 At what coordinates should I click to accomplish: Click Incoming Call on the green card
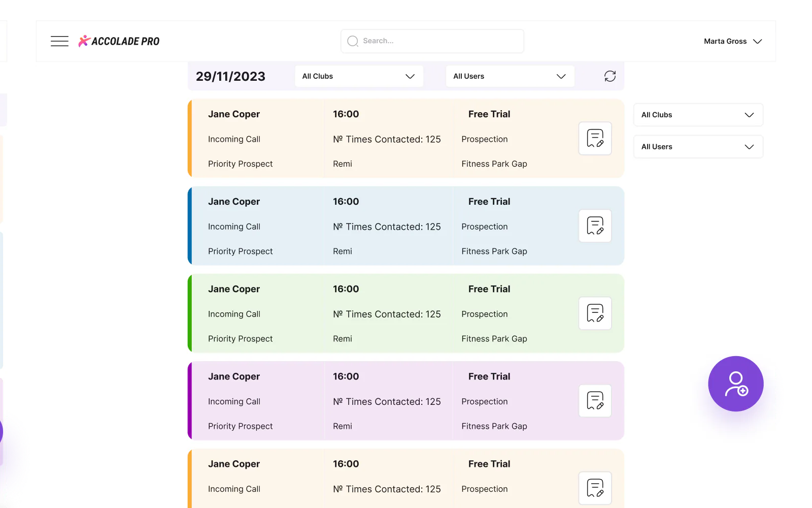coord(234,314)
